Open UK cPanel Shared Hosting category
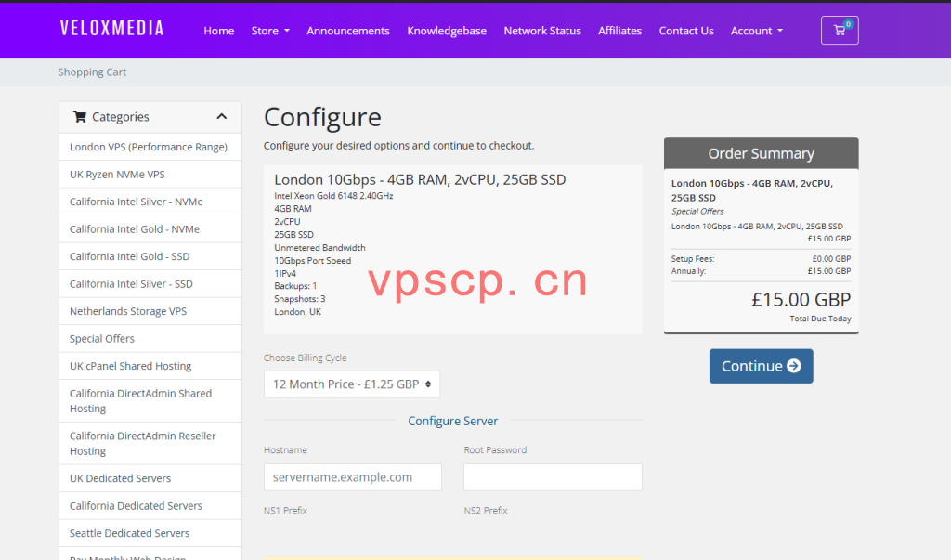Viewport: 951px width, 560px height. tap(150, 366)
